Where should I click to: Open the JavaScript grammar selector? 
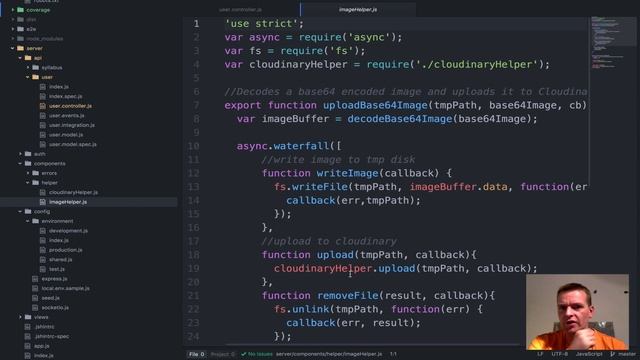589,354
